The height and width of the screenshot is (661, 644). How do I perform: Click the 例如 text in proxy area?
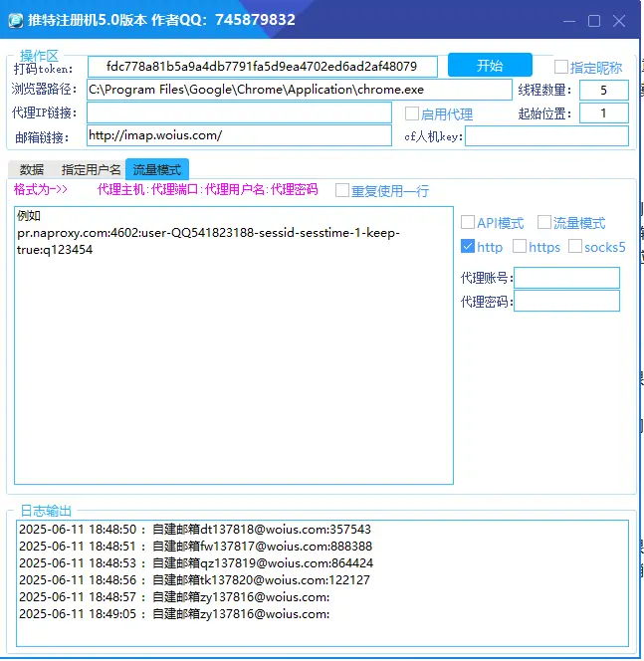pyautogui.click(x=29, y=215)
